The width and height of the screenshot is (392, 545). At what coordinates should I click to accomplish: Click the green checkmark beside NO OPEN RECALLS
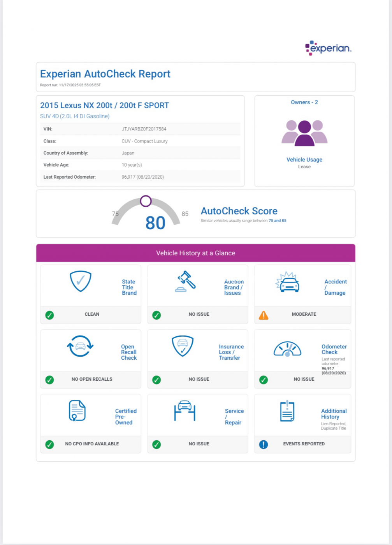tap(49, 380)
